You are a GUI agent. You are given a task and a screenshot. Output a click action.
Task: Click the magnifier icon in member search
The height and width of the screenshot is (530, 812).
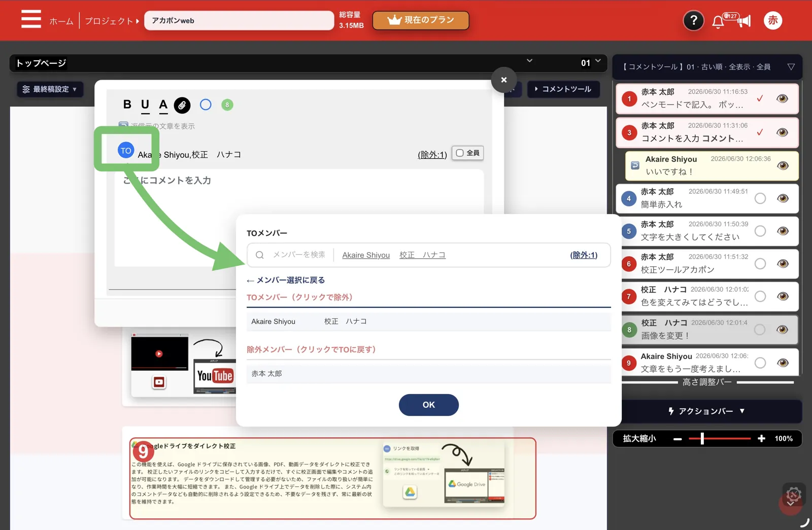[x=259, y=255]
